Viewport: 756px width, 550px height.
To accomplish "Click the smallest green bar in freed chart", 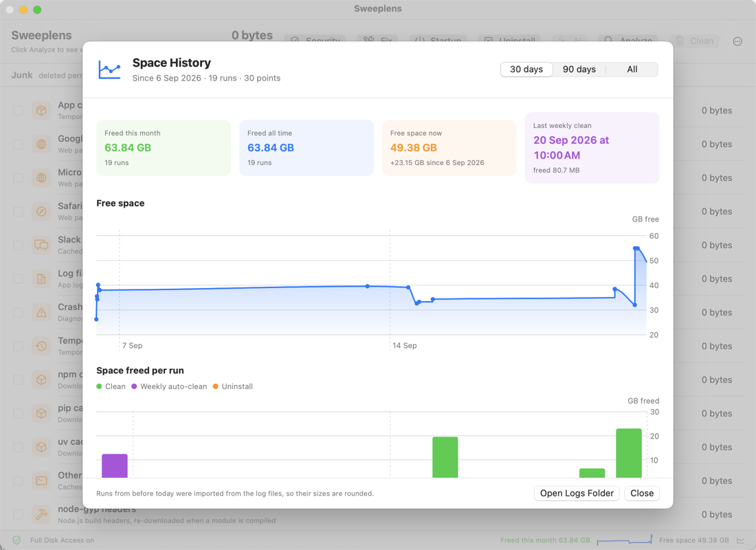I will coord(592,473).
